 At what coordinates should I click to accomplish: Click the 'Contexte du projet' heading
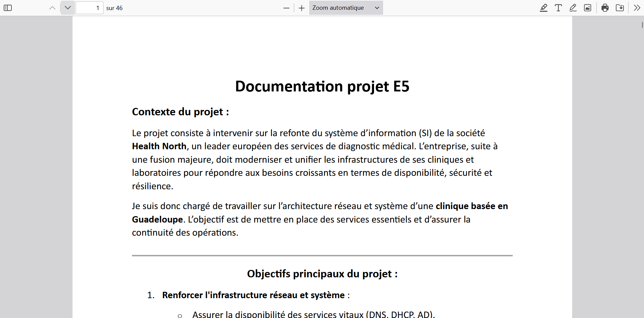[180, 112]
